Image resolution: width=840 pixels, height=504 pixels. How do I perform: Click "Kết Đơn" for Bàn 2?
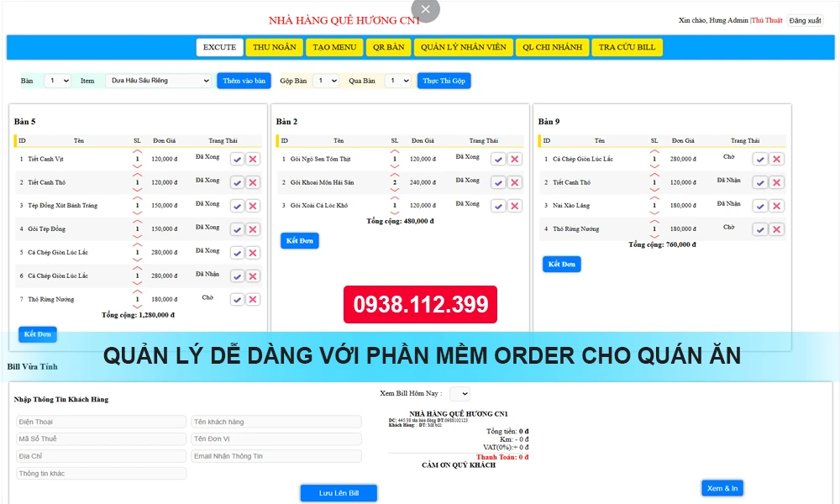pyautogui.click(x=299, y=239)
